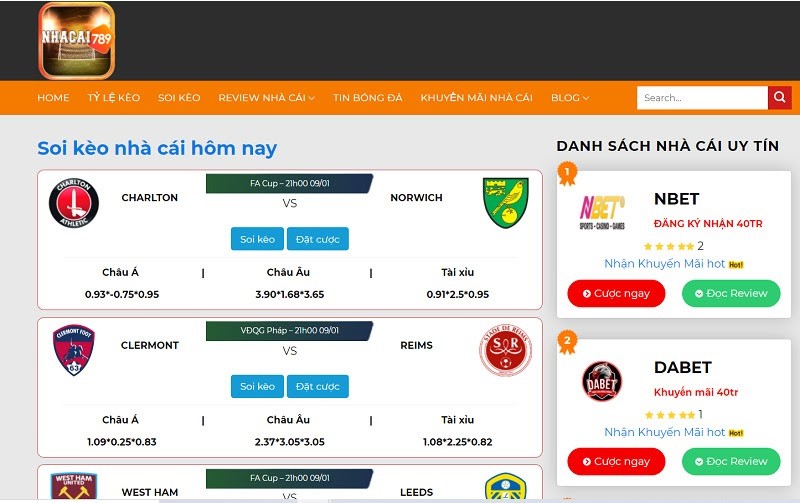
Task: Open the DABET bookmaker logo
Action: (x=602, y=381)
